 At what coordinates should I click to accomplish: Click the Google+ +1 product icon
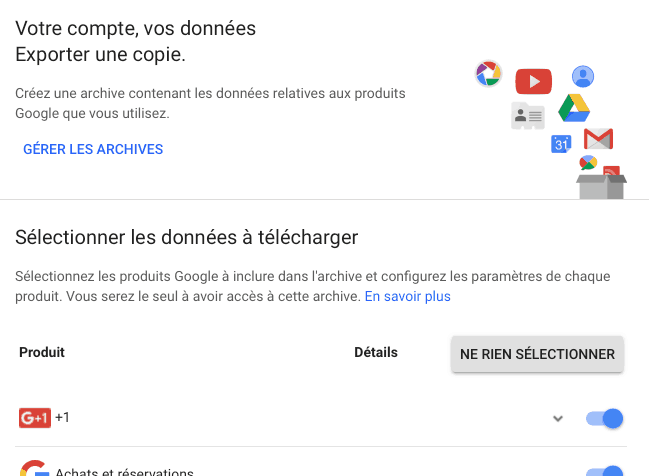[35, 418]
